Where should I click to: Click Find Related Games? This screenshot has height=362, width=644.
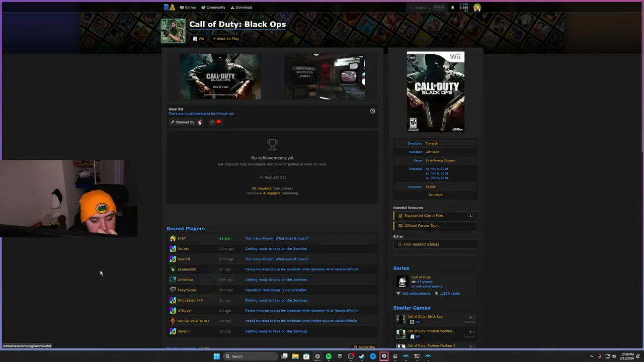pos(435,244)
